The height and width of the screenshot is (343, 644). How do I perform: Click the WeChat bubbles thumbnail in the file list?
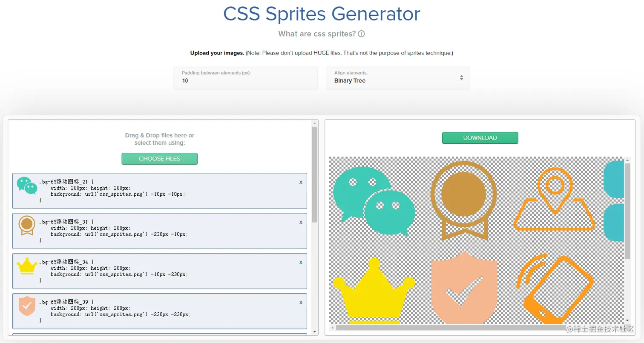pyautogui.click(x=27, y=186)
